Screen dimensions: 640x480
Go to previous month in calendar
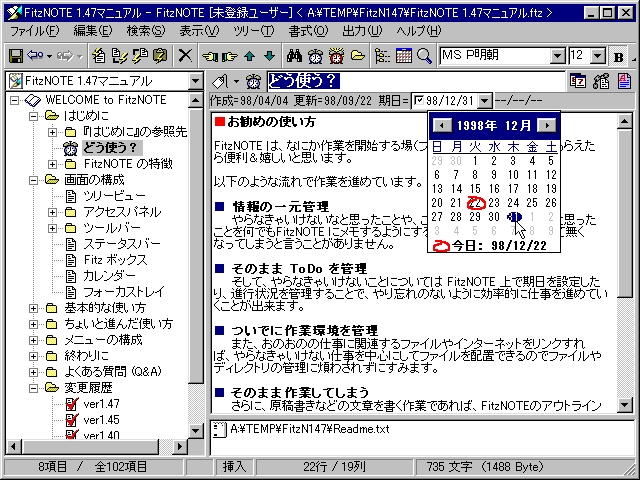pos(442,125)
